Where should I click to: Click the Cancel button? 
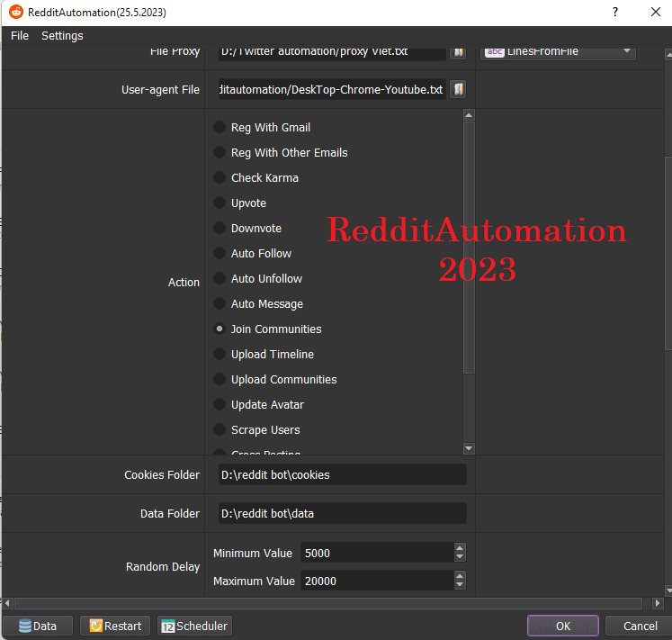click(x=640, y=626)
